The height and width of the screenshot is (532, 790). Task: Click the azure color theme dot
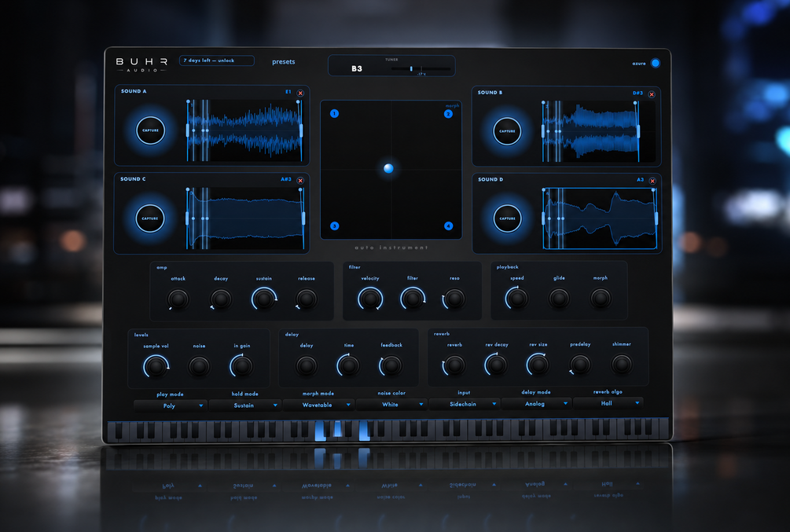[x=656, y=63]
